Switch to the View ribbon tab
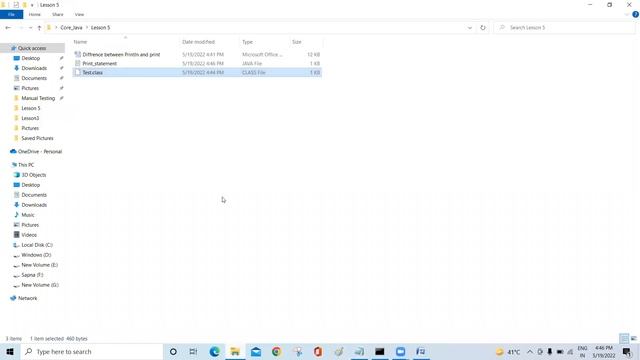This screenshot has height=360, width=640. tap(79, 14)
